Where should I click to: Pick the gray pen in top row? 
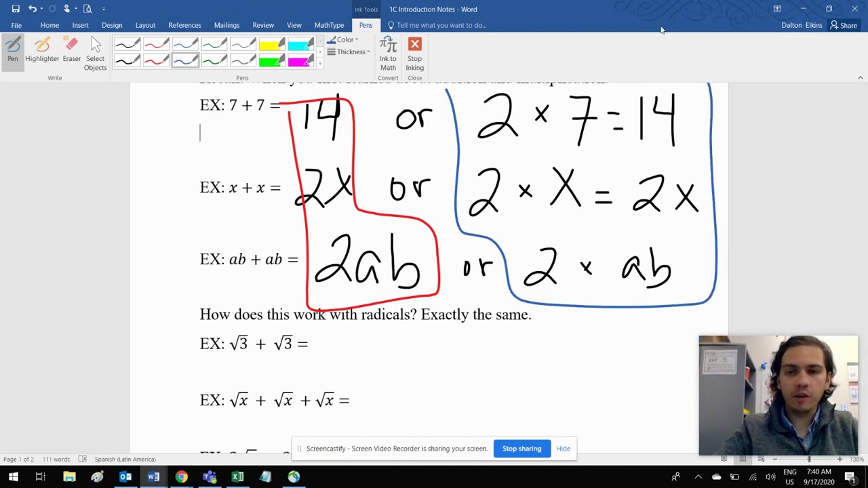point(243,45)
